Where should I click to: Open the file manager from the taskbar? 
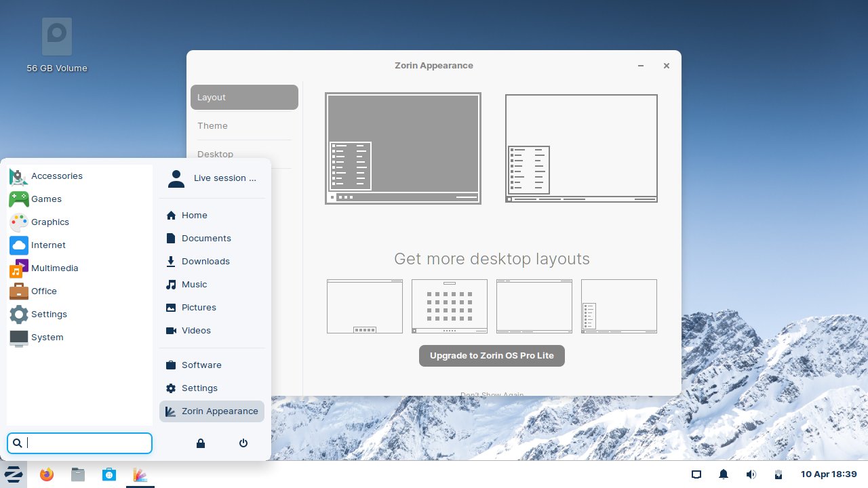(x=77, y=474)
